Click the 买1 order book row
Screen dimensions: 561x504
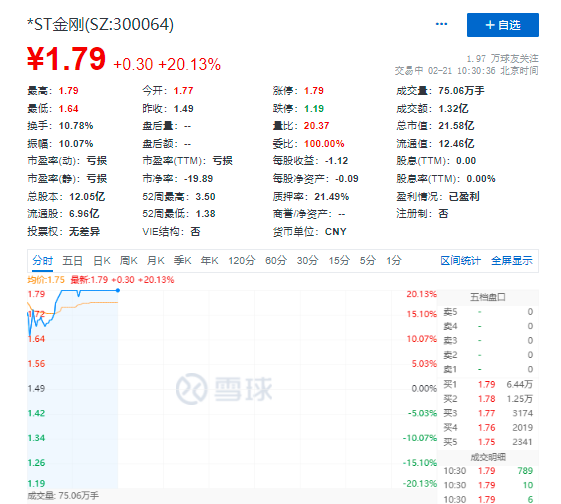tap(488, 385)
